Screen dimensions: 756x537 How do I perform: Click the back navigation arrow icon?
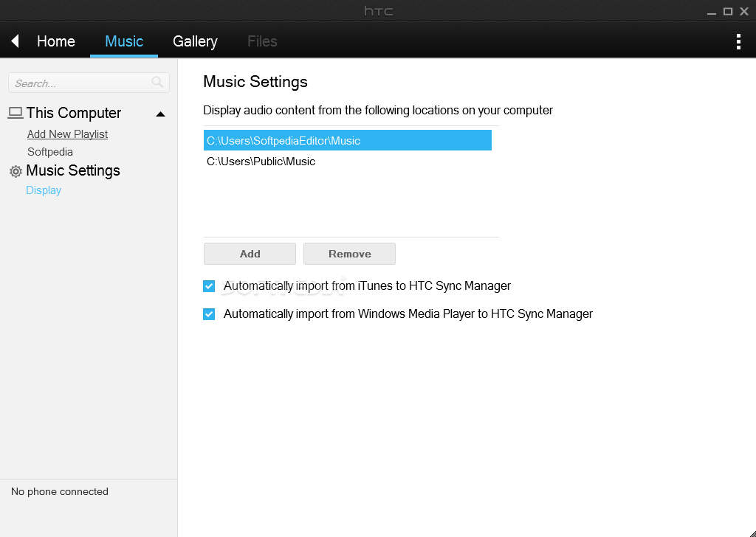13,41
